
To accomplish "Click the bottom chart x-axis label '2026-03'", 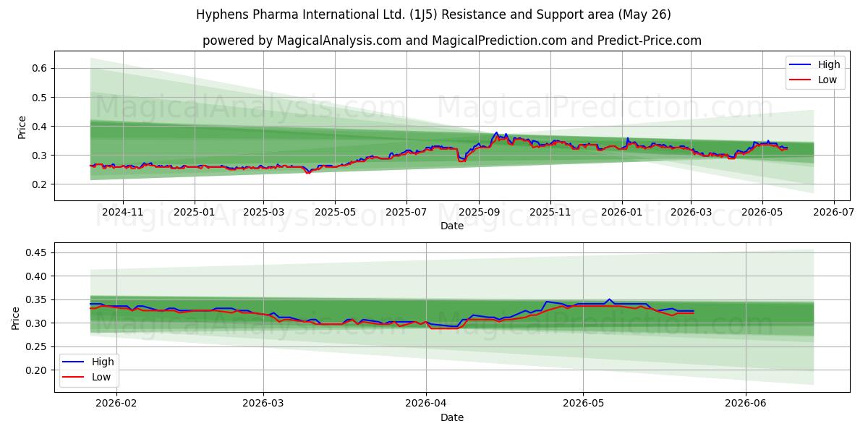I will coord(263,404).
